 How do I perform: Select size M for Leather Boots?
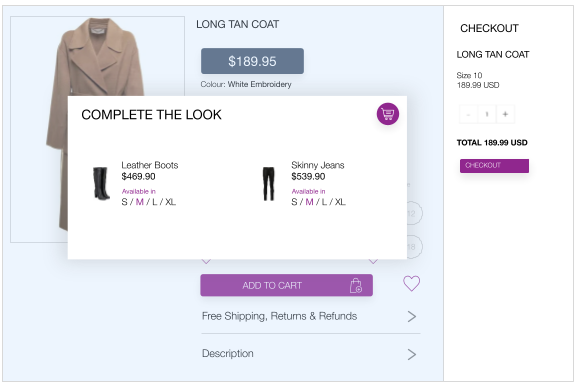tap(140, 202)
